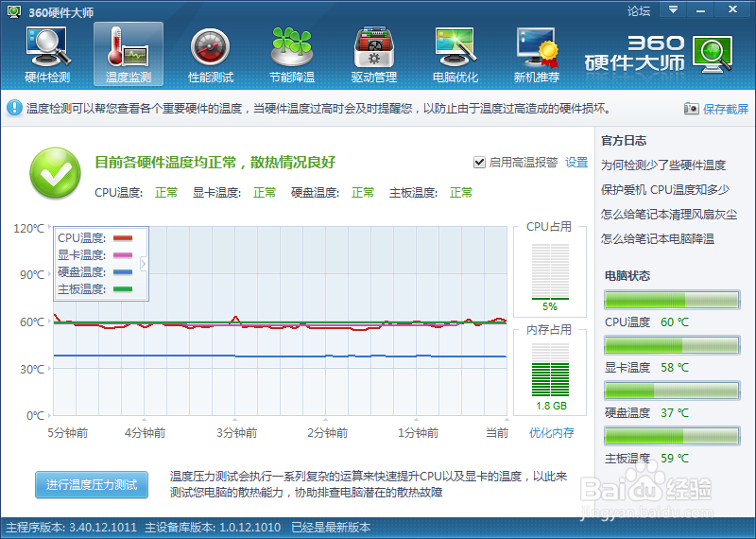Viewport: 756px width, 539px height.
Task: Click 主程序版本: 3.40.12.1011 text
Action: (x=72, y=527)
